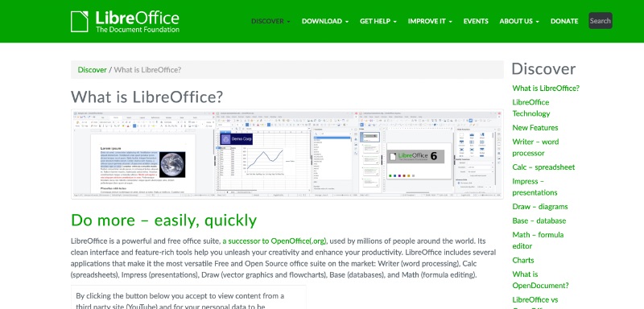
Task: Click the LibreOffice logo in header
Action: pyautogui.click(x=125, y=22)
